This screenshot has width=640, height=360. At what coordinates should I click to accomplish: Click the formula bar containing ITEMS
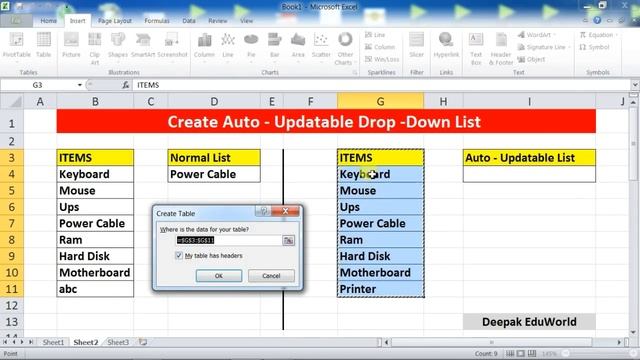383,85
